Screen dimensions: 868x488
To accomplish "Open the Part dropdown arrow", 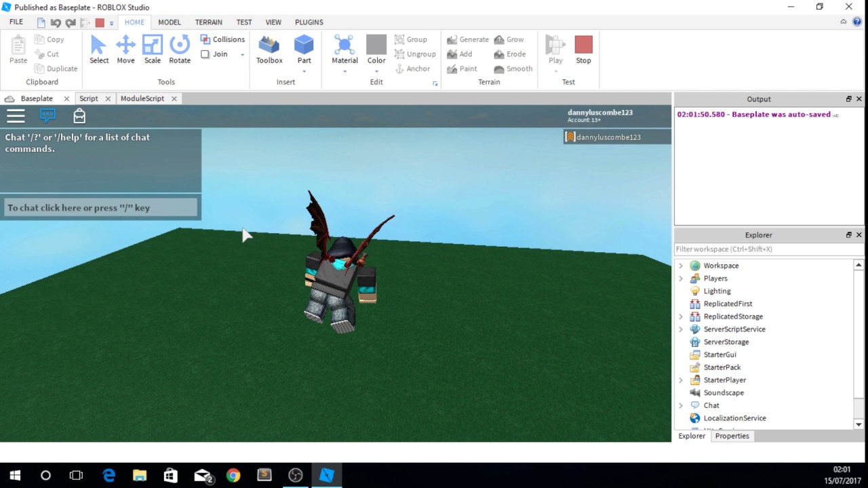I will (x=304, y=71).
